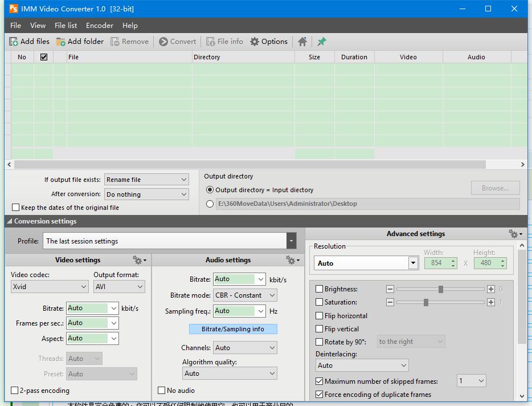The image size is (532, 406).
Task: Enable the Brightness checkbox
Action: pyautogui.click(x=319, y=289)
